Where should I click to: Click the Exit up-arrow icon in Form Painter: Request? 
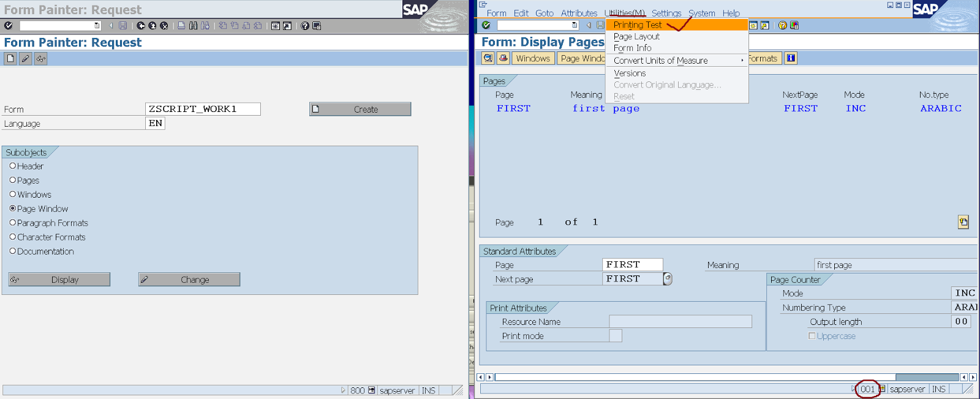(x=153, y=26)
